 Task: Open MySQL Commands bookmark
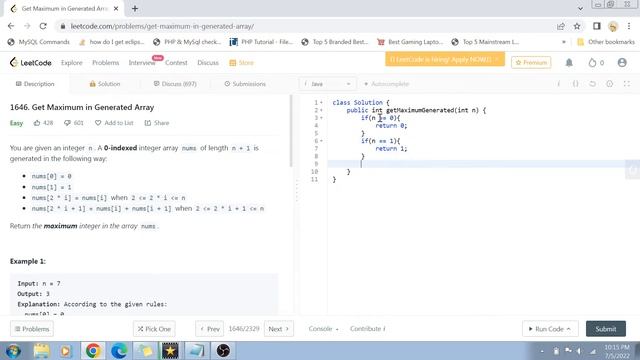pyautogui.click(x=39, y=42)
